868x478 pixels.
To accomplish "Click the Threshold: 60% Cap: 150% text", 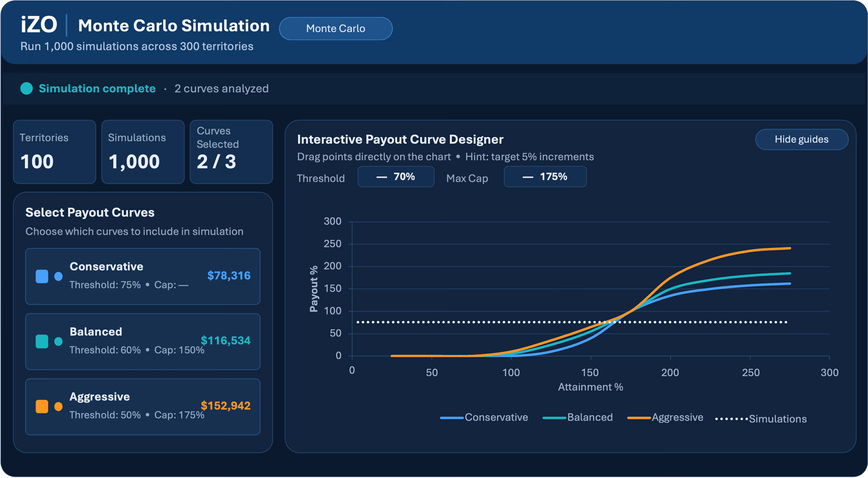I will (x=137, y=350).
